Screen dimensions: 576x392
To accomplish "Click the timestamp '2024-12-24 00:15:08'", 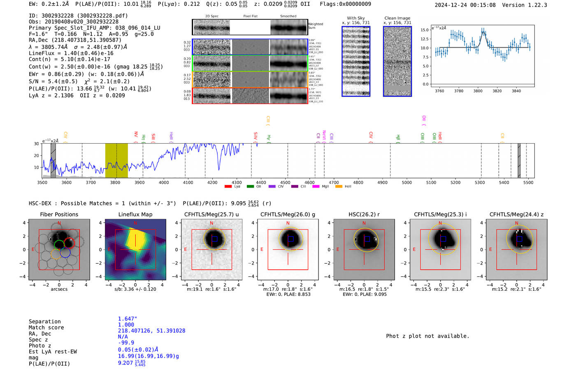I will [x=465, y=5].
